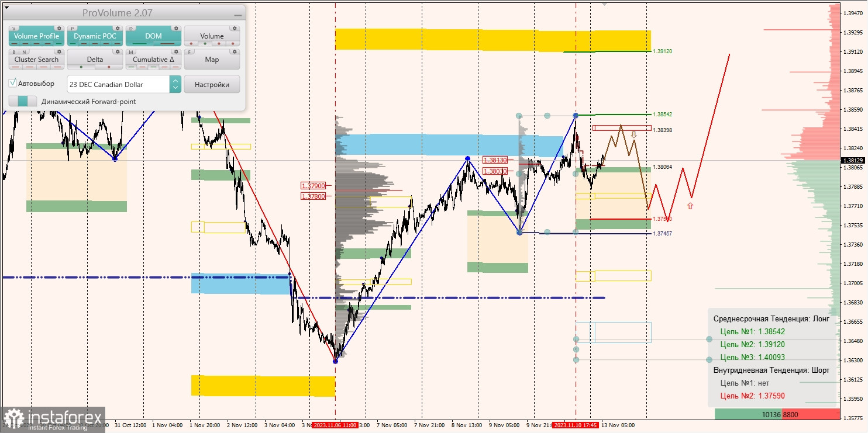This screenshot has width=868, height=433.
Task: Toggle the DOM indicator
Action: click(153, 36)
